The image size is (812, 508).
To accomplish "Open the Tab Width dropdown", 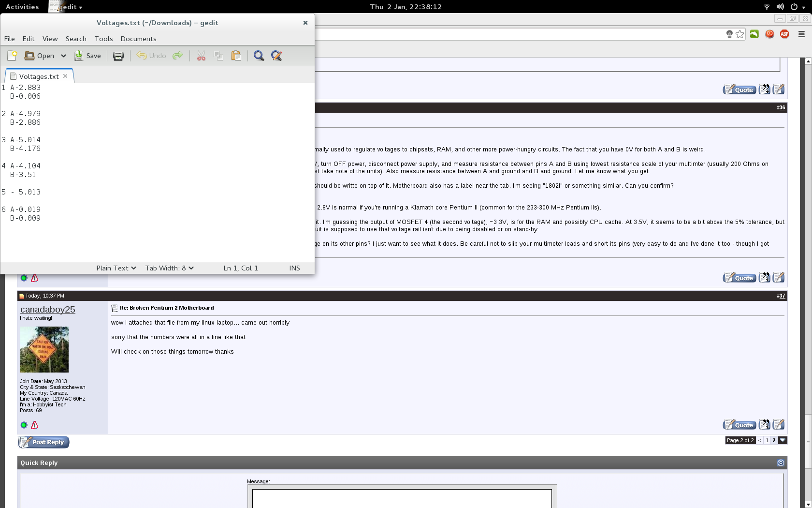I will point(170,268).
